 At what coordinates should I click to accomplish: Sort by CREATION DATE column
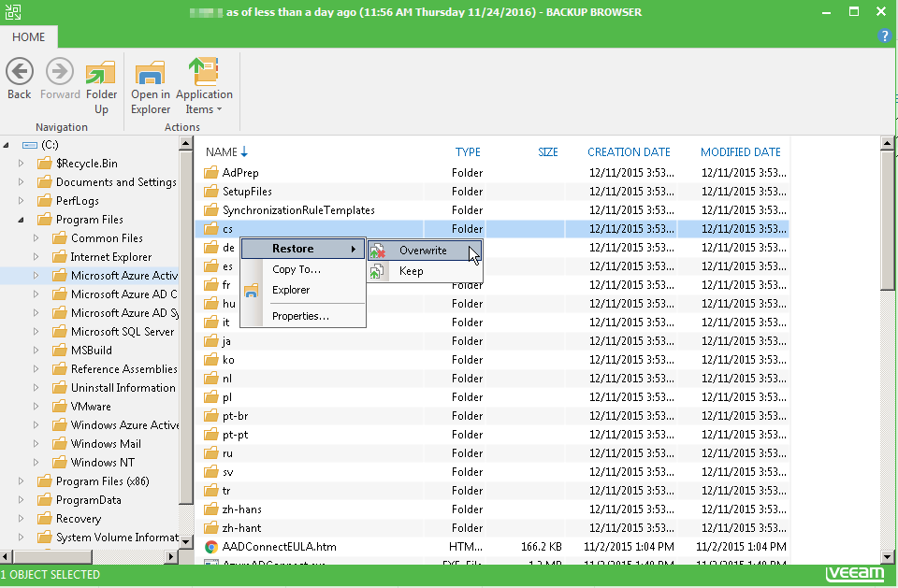coord(629,151)
